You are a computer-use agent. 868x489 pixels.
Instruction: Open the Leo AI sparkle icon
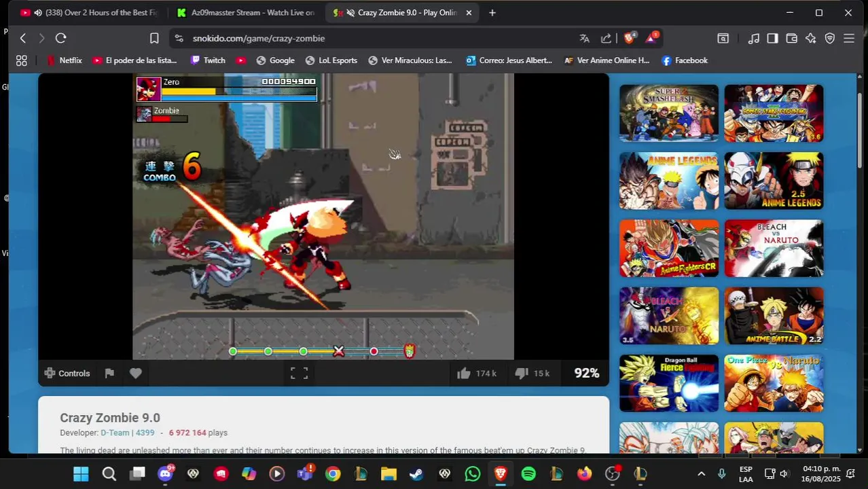pyautogui.click(x=810, y=38)
